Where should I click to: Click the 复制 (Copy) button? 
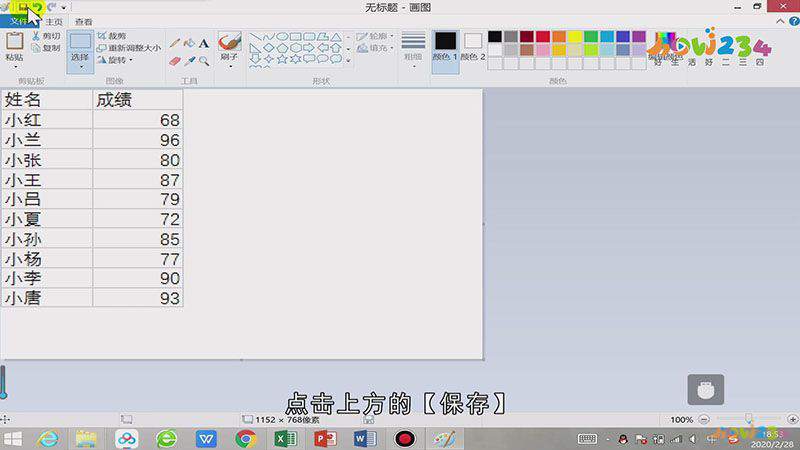[46, 48]
